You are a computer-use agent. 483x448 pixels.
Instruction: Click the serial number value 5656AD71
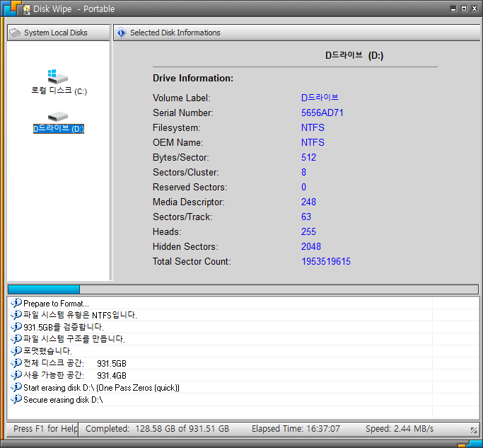(x=322, y=113)
